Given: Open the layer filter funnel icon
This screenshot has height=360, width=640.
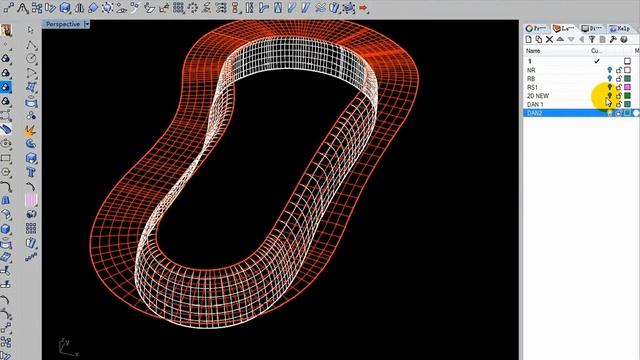Looking at the screenshot, I should 592,39.
